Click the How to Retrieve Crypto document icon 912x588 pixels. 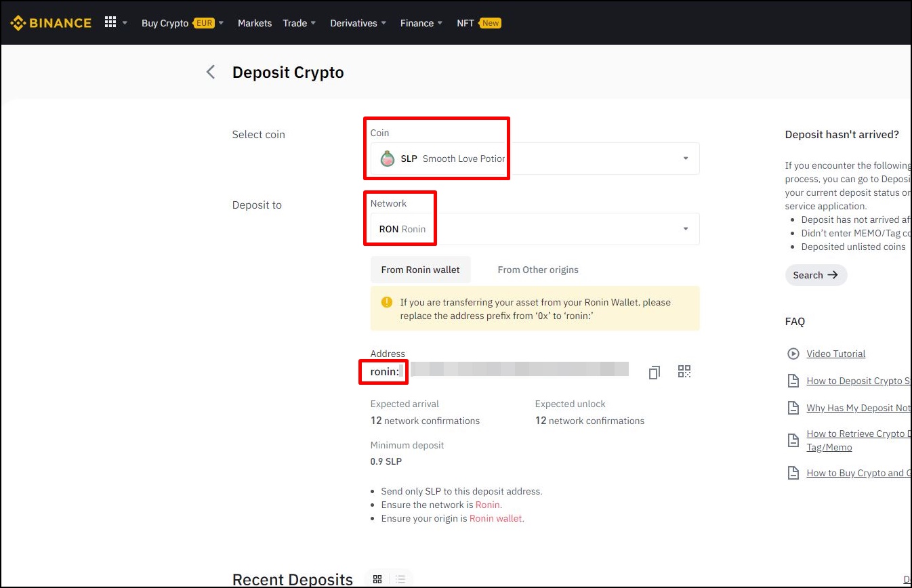(793, 440)
